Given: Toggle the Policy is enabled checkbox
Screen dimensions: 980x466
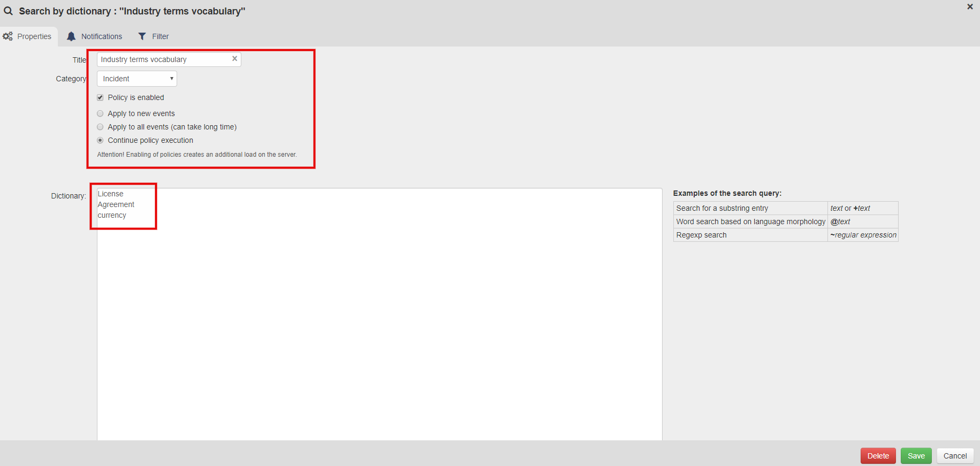Looking at the screenshot, I should [x=100, y=97].
